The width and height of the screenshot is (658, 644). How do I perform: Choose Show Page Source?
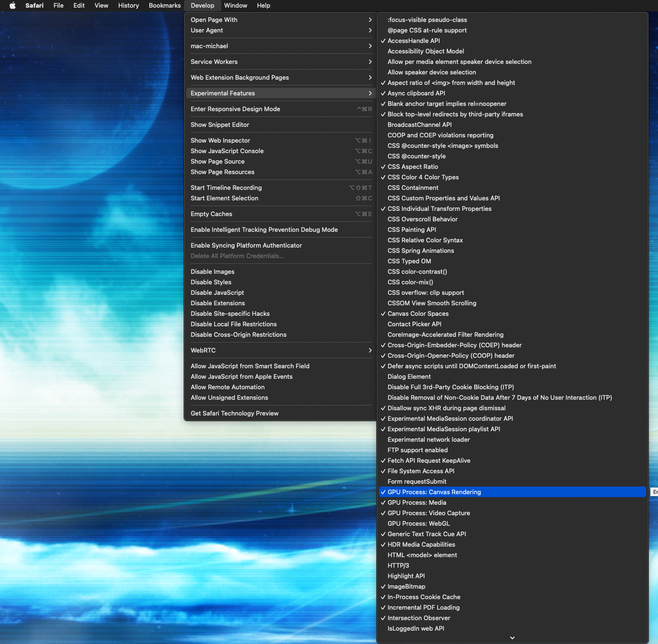point(280,161)
